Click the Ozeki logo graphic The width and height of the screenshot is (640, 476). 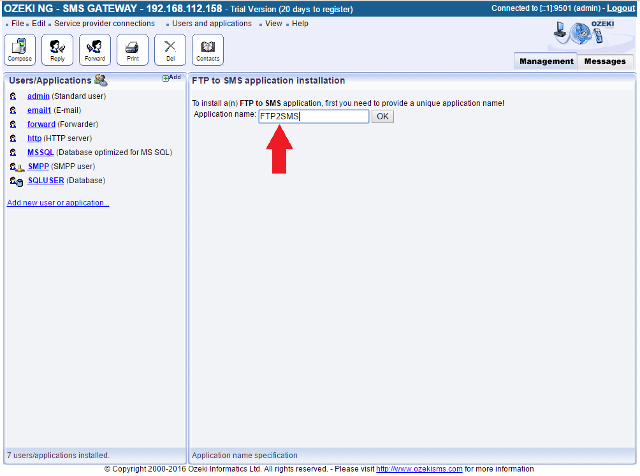tap(584, 33)
